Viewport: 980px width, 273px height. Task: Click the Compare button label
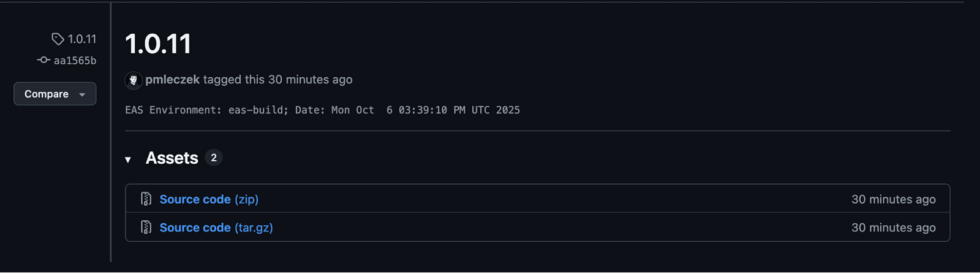[x=47, y=94]
